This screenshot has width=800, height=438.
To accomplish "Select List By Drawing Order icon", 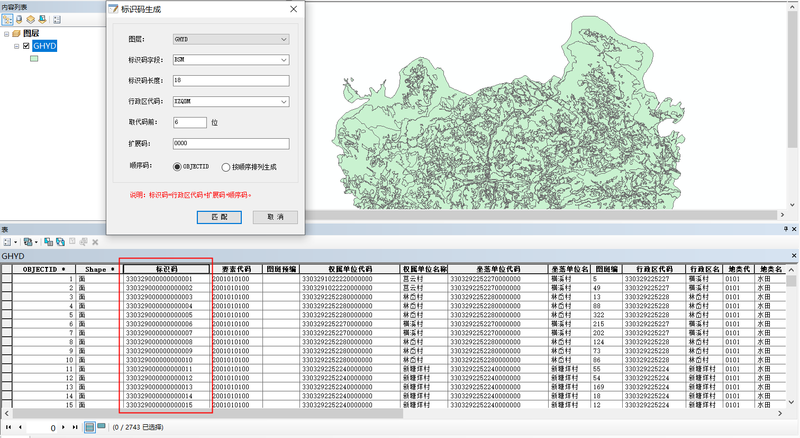I will tap(7, 19).
